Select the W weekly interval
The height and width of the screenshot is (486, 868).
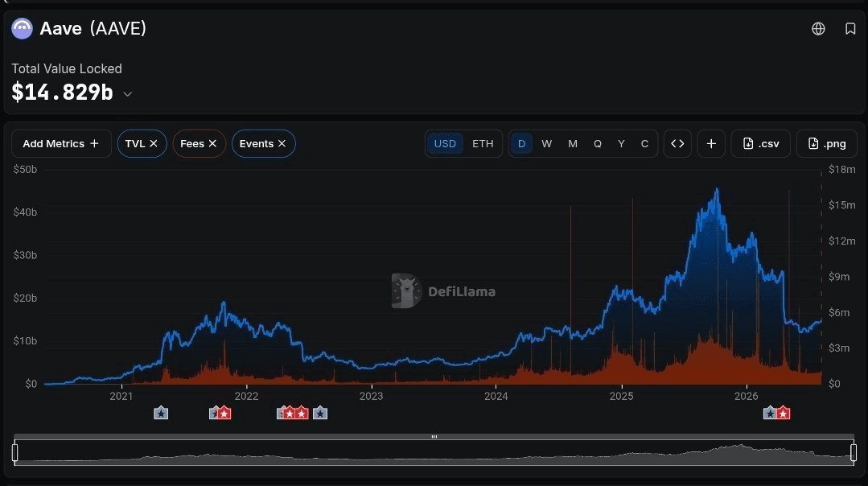[x=547, y=144]
